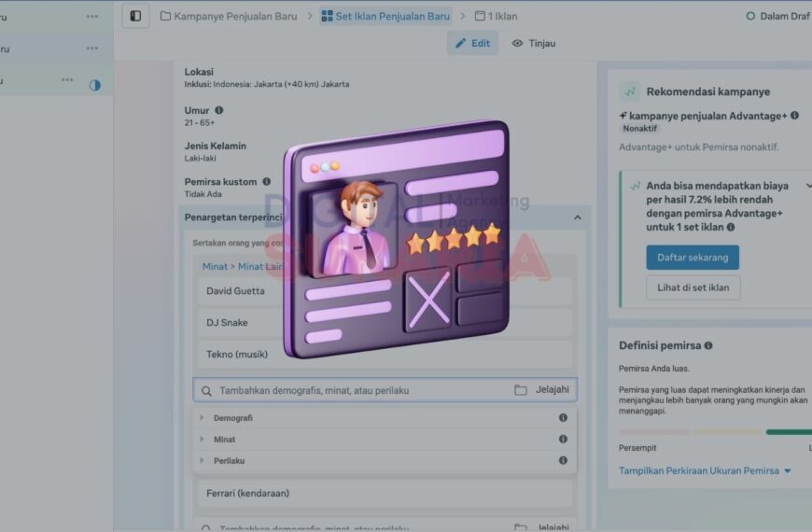Click the search magnifier icon
The image size is (812, 532).
(x=206, y=390)
